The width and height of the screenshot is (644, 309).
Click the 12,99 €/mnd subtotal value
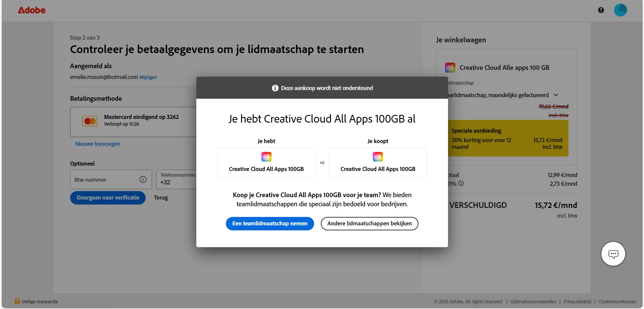click(562, 175)
